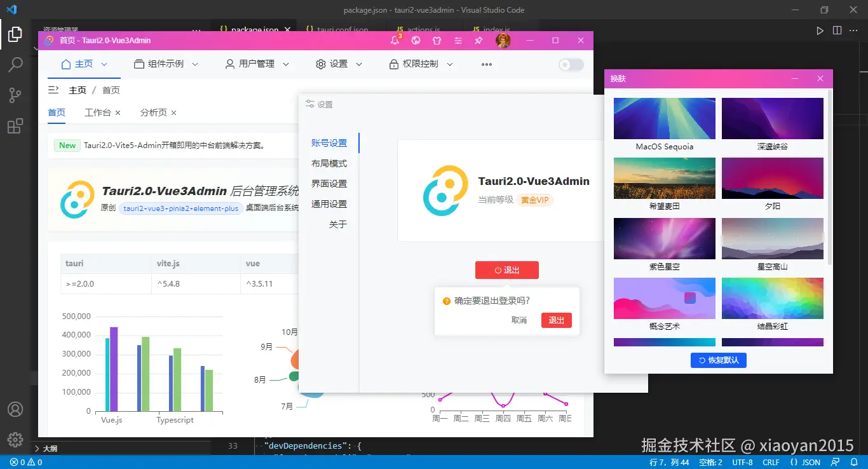
Task: Click the skin window vertical scrollbar
Action: pyautogui.click(x=830, y=177)
